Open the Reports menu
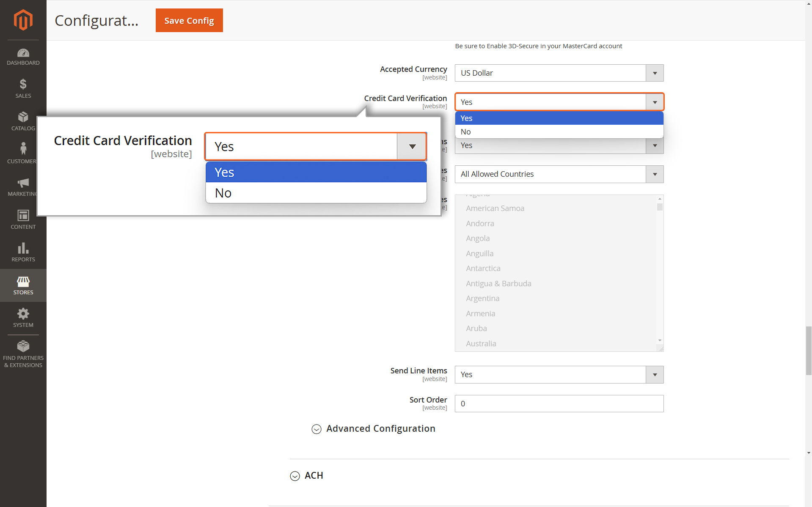812x507 pixels. pos(23,252)
